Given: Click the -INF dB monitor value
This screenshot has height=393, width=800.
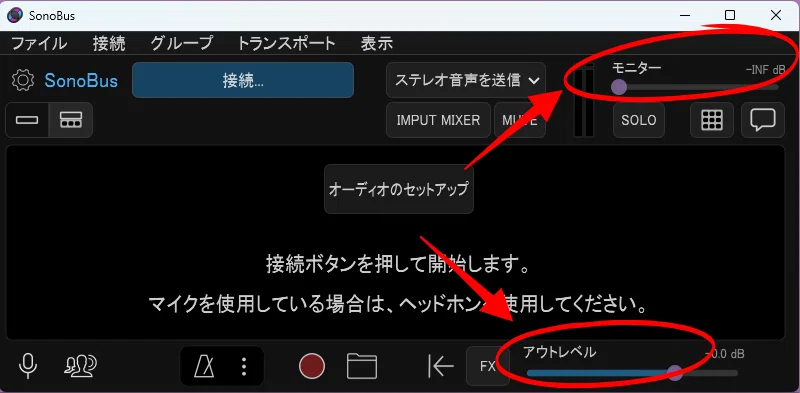Looking at the screenshot, I should point(765,70).
